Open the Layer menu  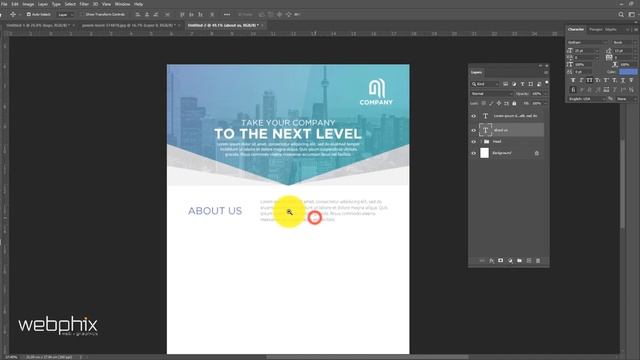[43, 4]
